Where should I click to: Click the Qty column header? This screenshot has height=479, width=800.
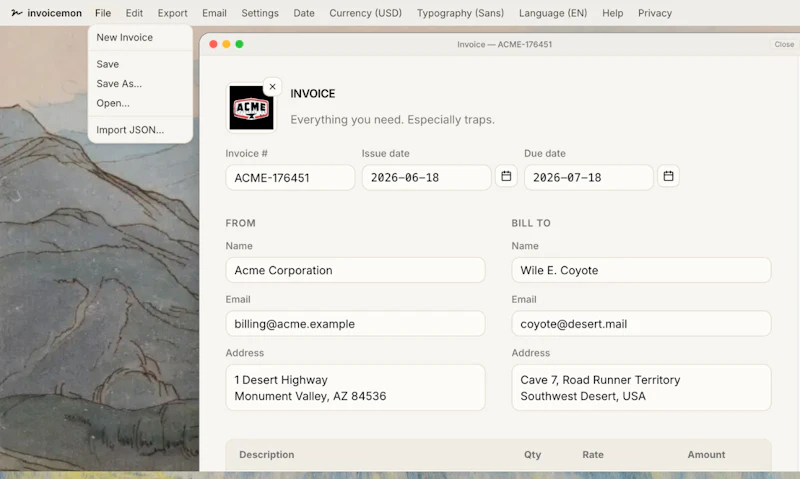tap(532, 455)
